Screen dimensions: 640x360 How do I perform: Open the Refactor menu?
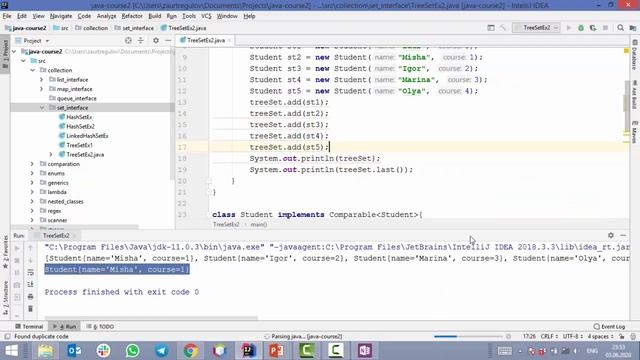(x=132, y=16)
